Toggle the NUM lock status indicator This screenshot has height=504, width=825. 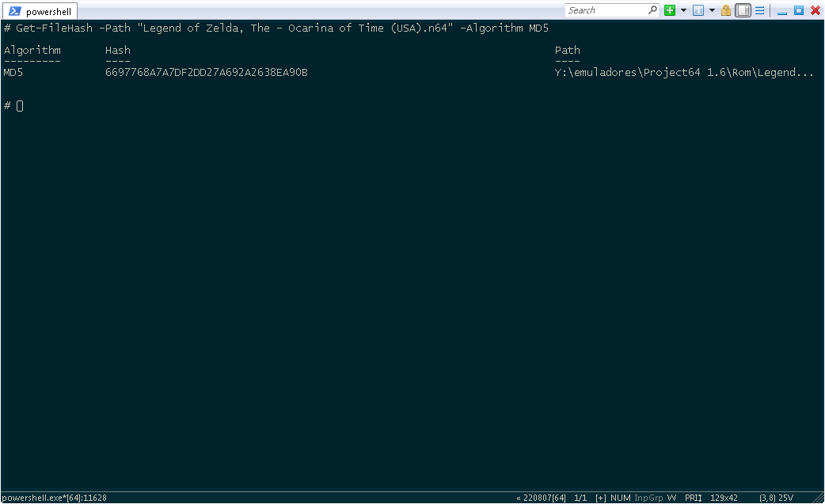(x=620, y=498)
